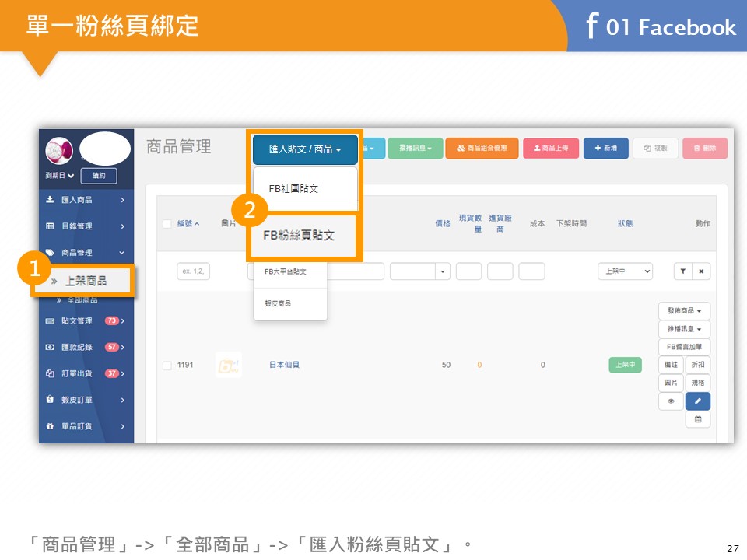Viewport: 747px width, 560px height.
Task: Open the 上架中 status filter dropdown
Action: tap(625, 271)
